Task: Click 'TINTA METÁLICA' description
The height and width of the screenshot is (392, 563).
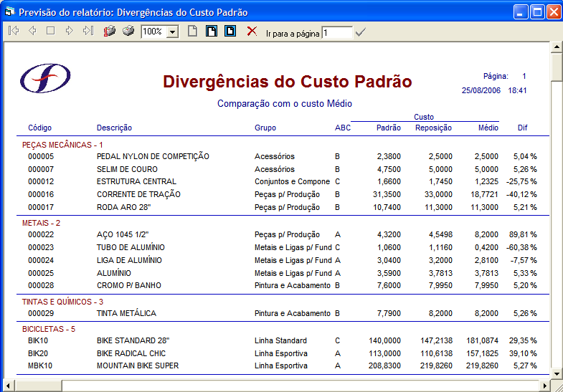Action: (126, 313)
